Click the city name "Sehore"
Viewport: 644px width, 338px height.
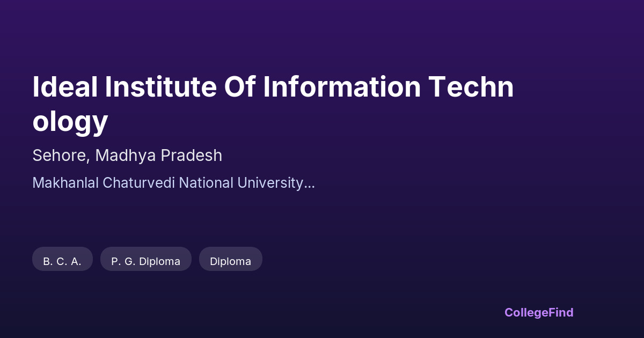pyautogui.click(x=60, y=156)
